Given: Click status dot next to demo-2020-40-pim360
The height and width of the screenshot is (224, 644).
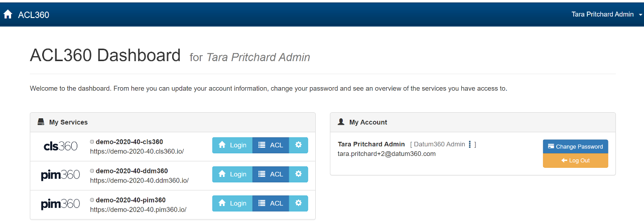Looking at the screenshot, I should pyautogui.click(x=92, y=200).
